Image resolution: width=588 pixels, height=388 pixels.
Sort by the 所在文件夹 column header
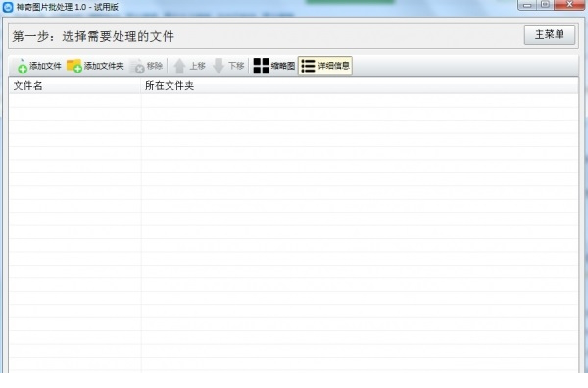tap(360, 86)
